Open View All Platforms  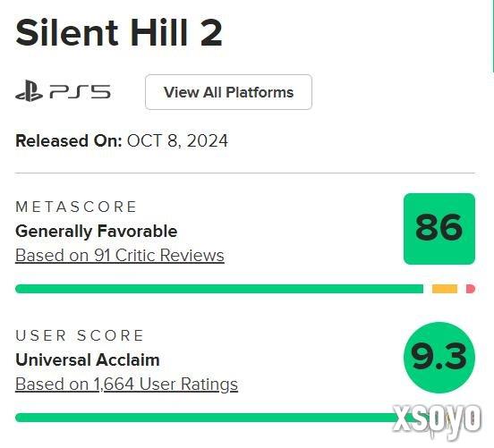tap(228, 92)
